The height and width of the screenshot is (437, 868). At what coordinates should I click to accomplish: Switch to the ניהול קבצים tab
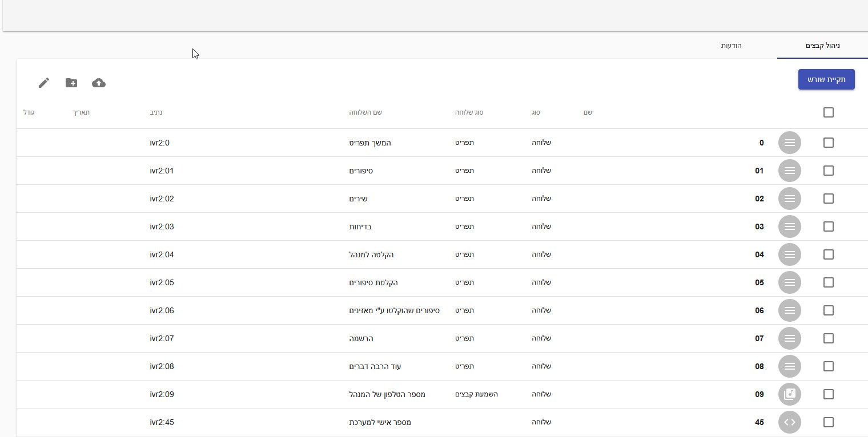tap(822, 46)
